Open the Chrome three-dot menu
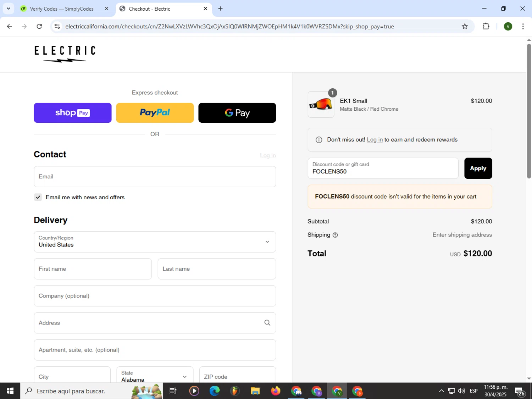Image resolution: width=532 pixels, height=399 pixels. coord(523,26)
